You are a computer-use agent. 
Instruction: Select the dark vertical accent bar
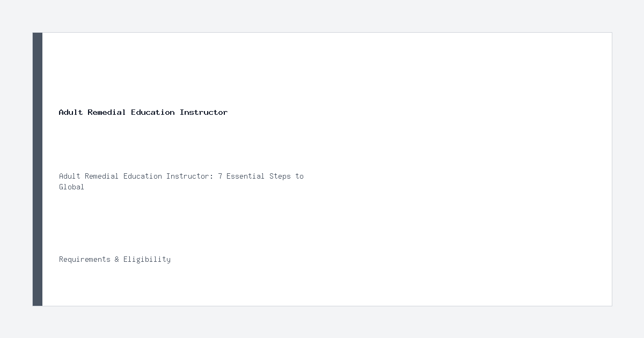tap(38, 169)
